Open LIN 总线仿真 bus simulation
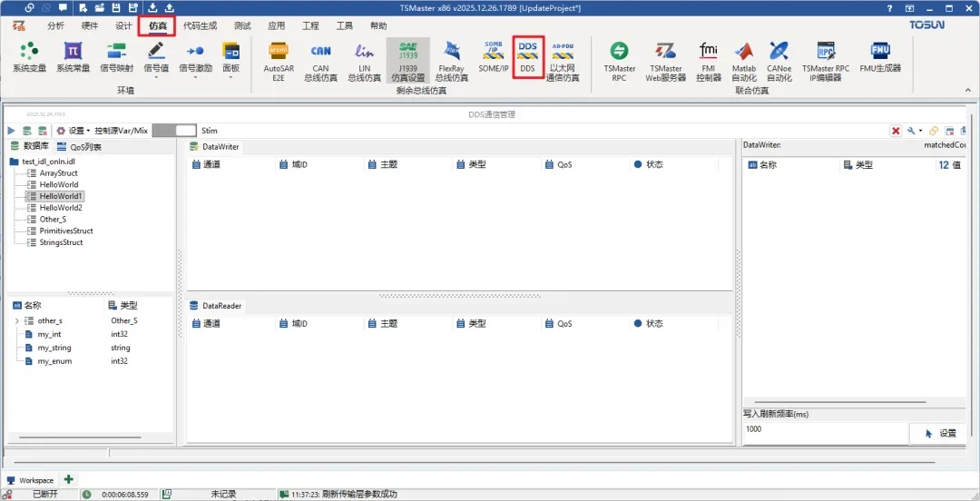The height and width of the screenshot is (501, 980). 365,61
